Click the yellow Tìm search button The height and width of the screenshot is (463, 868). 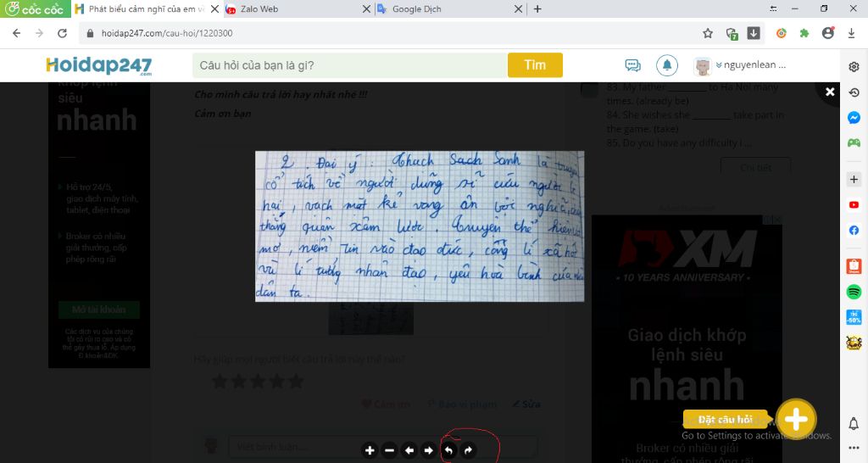[x=536, y=65]
